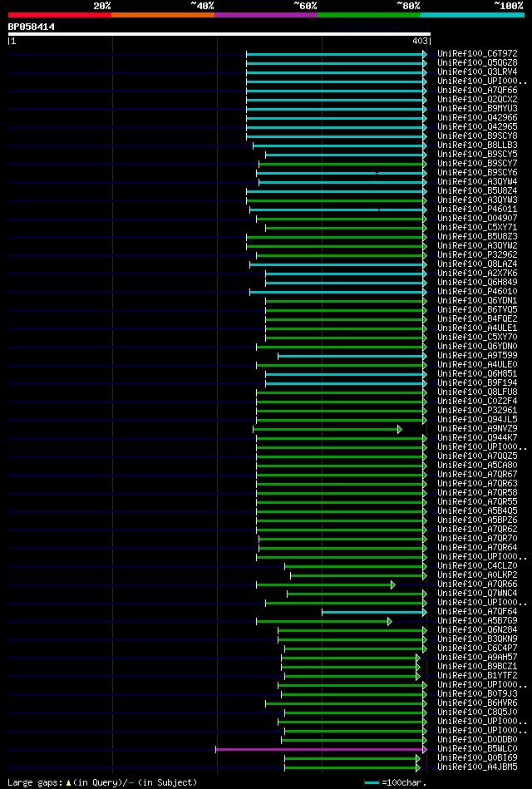Open the UniRef100_Q6YDN1 entry
532x789 pixels.
[477, 301]
